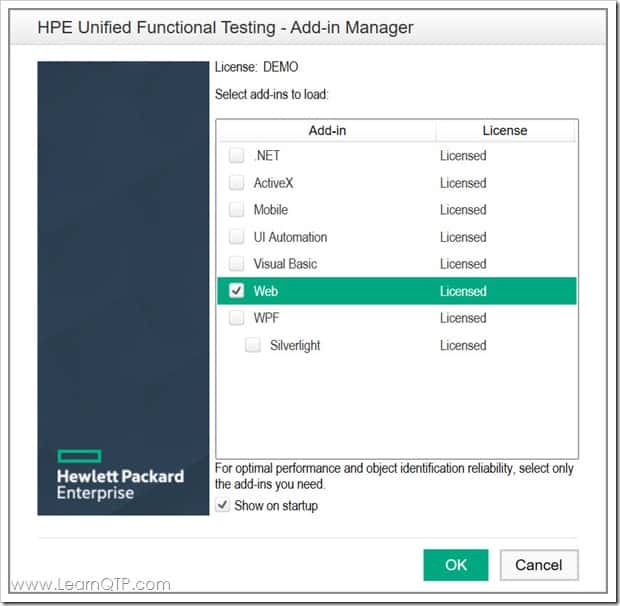The height and width of the screenshot is (606, 620).
Task: Enable the .NET add-in checkbox
Action: (236, 155)
